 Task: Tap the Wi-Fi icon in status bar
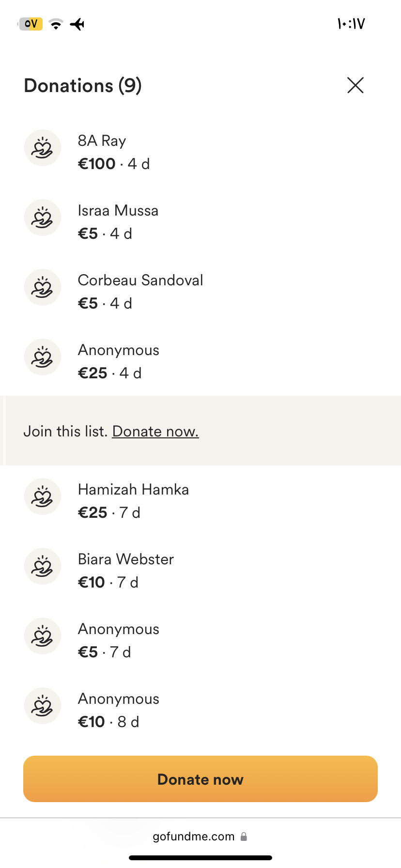pos(57,24)
